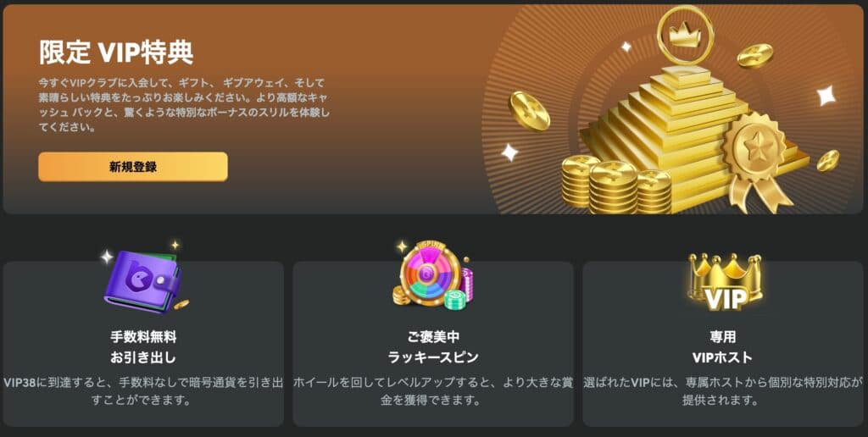
Task: Select the 手数料無料 お引き出し heading
Action: click(143, 347)
